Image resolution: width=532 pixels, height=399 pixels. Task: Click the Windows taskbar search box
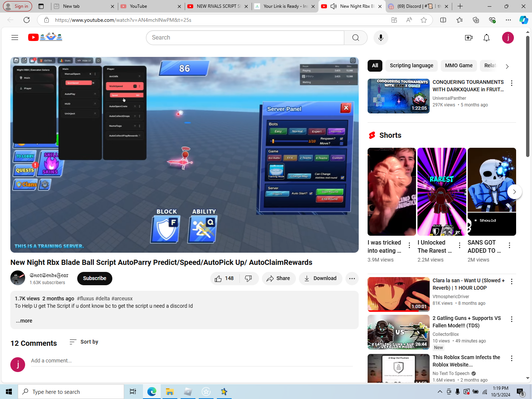point(71,392)
